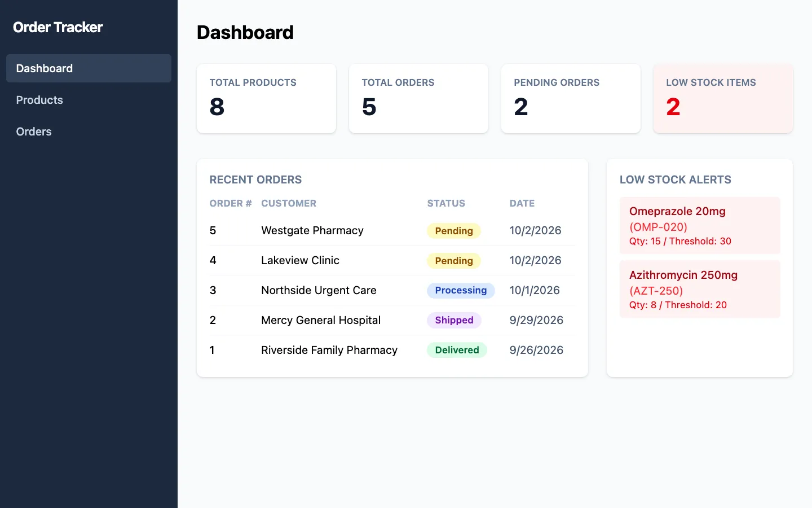The width and height of the screenshot is (812, 508).
Task: Open the Orders sidebar page
Action: 89,132
